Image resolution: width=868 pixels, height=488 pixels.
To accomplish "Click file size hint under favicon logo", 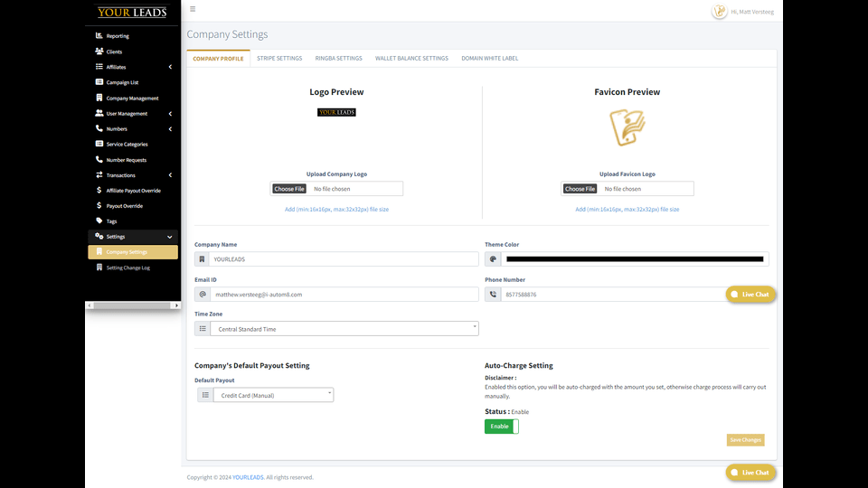I will pyautogui.click(x=627, y=209).
